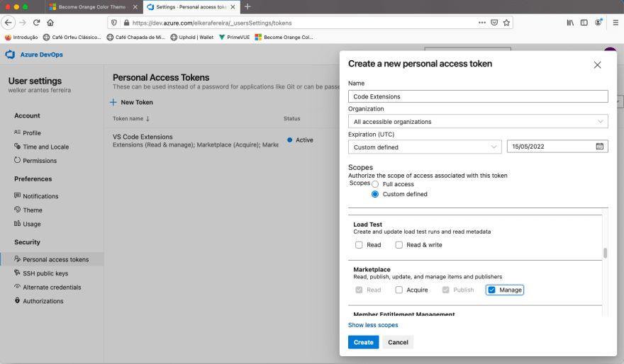Close the create token dialog
The image size is (624, 364).
coord(597,64)
